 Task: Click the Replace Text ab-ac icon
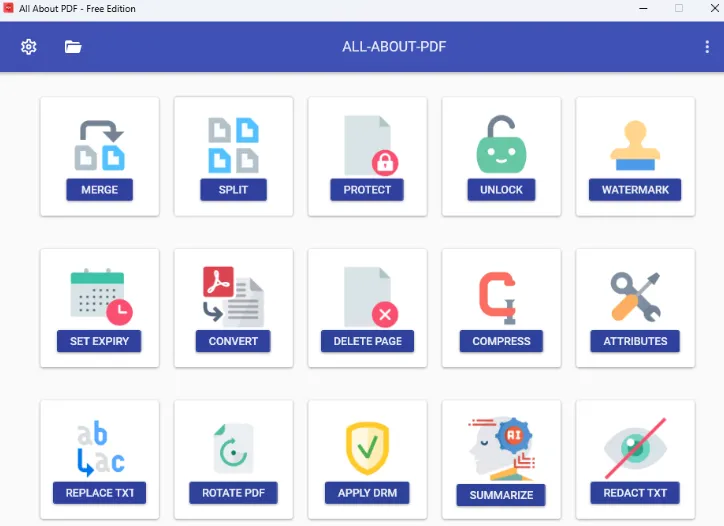pos(101,448)
